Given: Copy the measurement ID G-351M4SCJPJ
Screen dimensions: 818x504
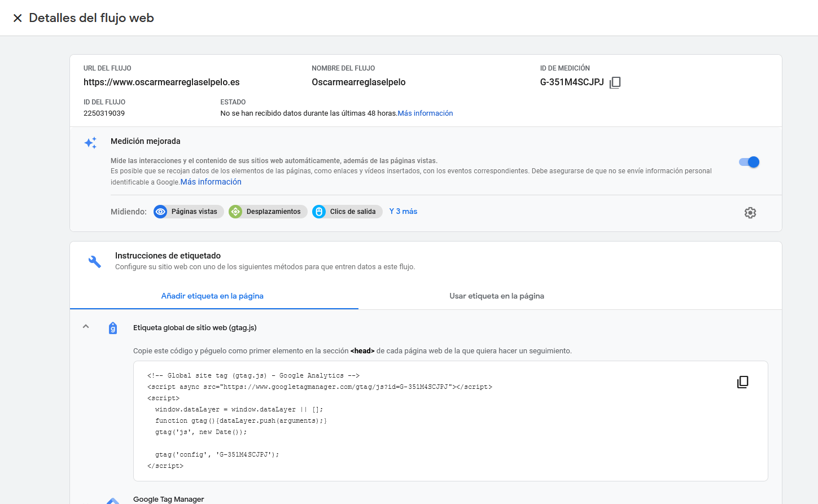Looking at the screenshot, I should coord(615,82).
